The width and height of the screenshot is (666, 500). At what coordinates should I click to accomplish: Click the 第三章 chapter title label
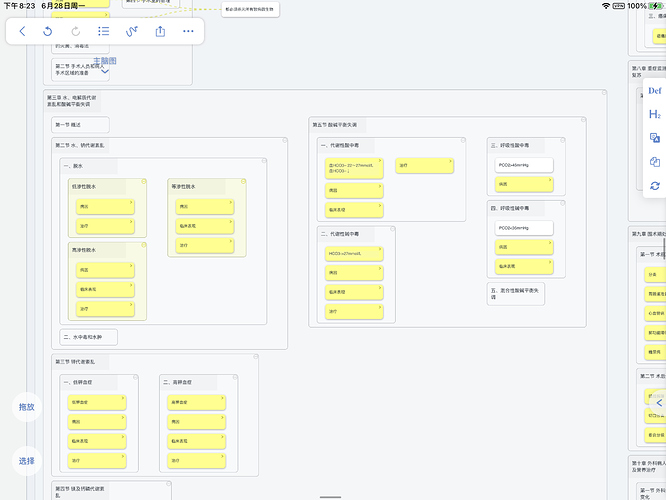pos(71,101)
